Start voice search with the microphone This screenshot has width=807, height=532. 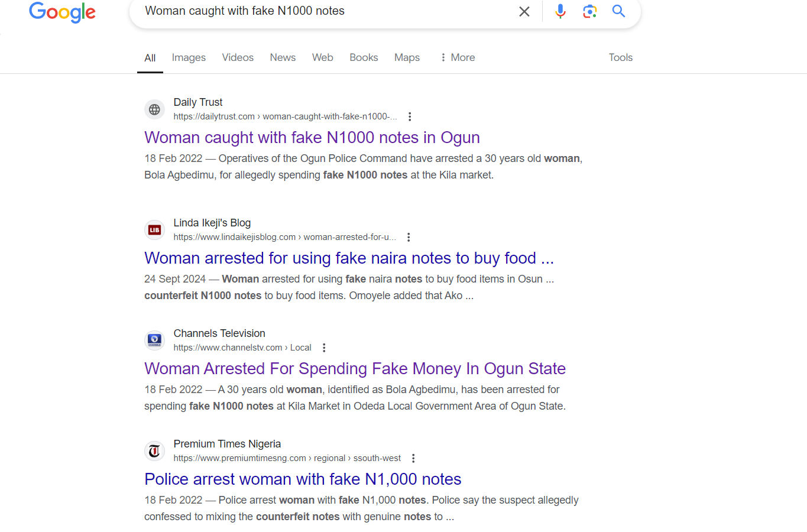[560, 11]
